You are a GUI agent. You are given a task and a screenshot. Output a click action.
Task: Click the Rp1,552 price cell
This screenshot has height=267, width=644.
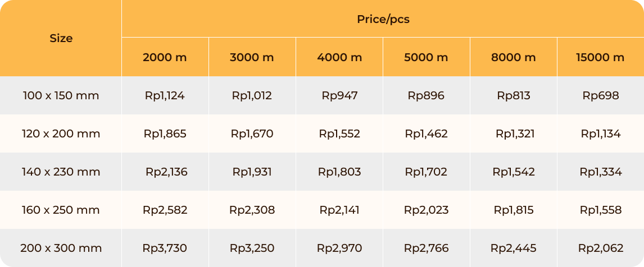[339, 133]
